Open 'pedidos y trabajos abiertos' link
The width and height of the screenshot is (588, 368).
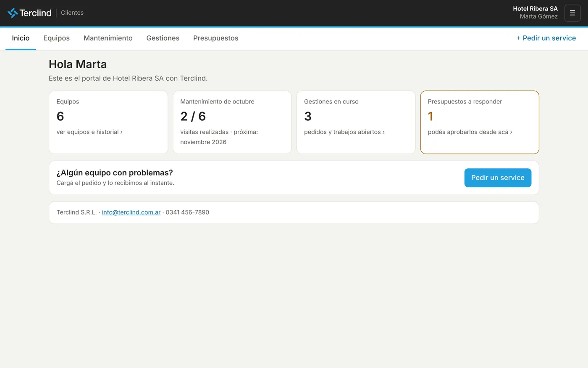point(344,132)
